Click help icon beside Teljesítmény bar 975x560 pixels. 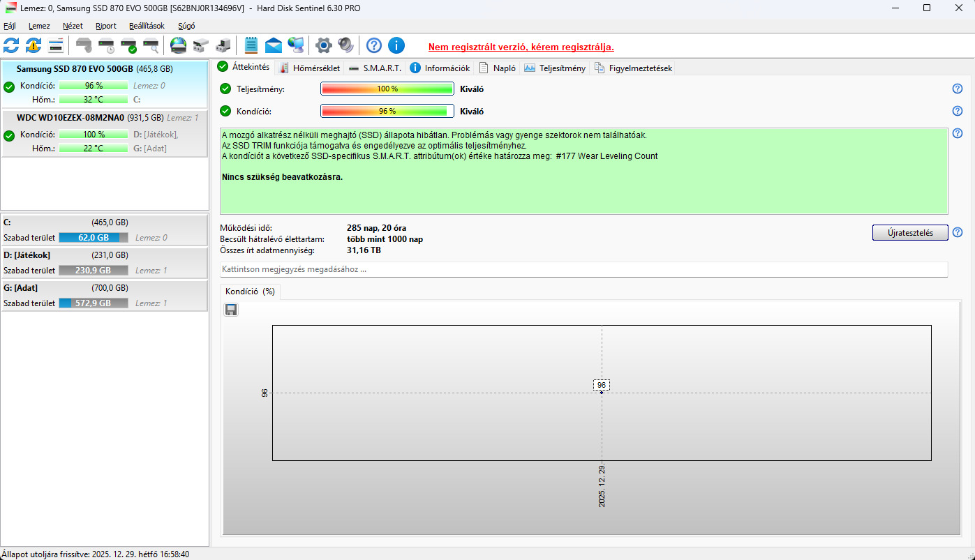click(x=958, y=89)
